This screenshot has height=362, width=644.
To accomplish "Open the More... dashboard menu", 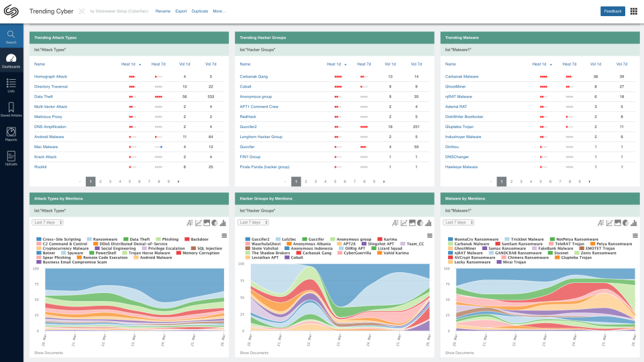I will pos(219,11).
